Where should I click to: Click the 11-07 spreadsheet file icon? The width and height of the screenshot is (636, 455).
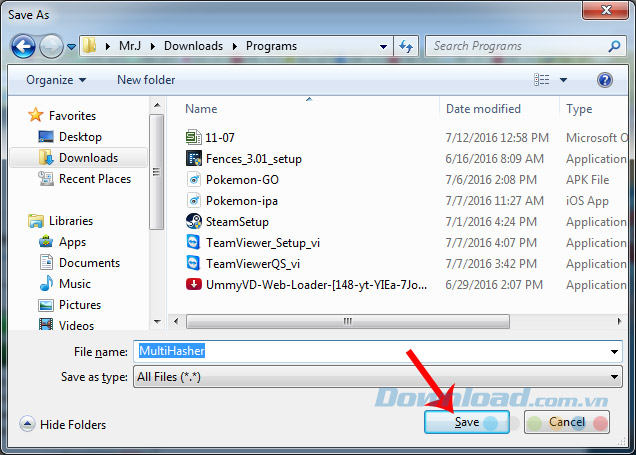tap(193, 137)
